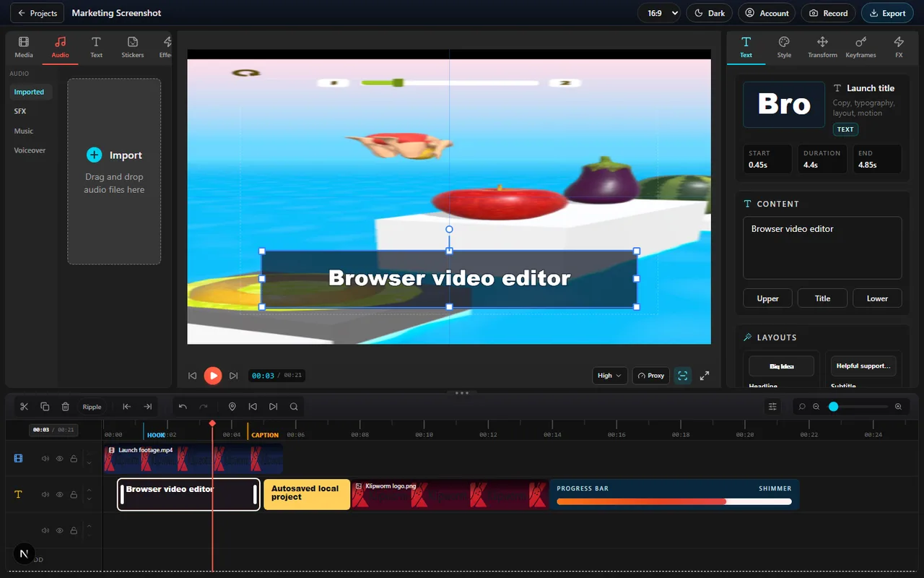This screenshot has width=924, height=578.
Task: Click the video track down chevron
Action: pyautogui.click(x=90, y=462)
